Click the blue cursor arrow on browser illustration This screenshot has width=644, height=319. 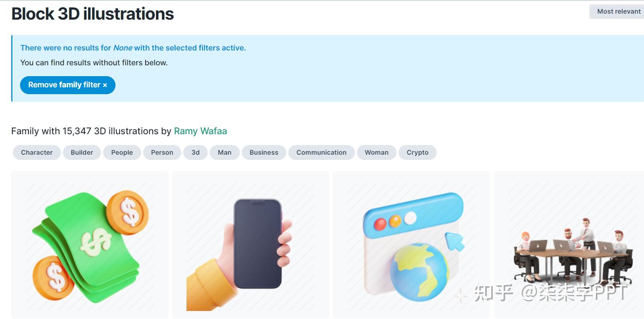click(455, 242)
